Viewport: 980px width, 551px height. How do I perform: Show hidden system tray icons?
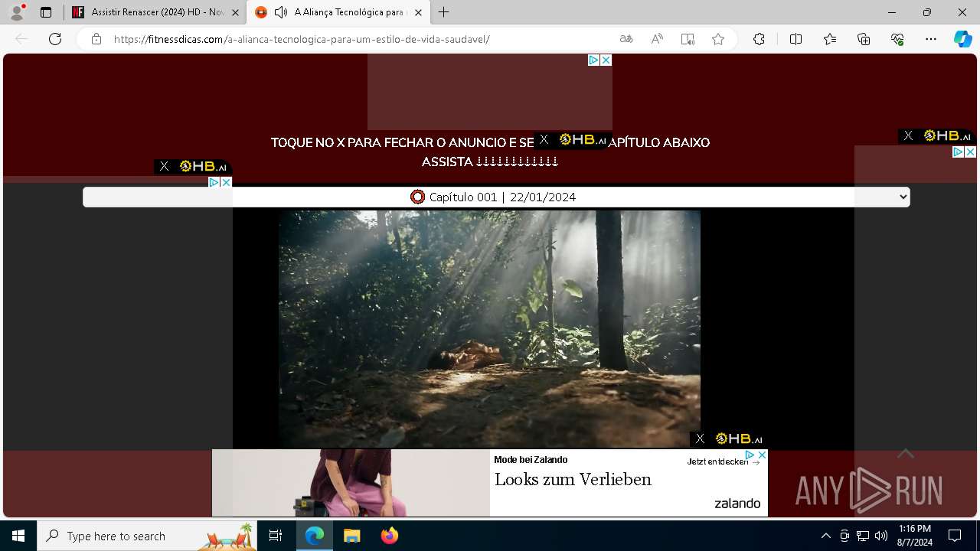point(825,536)
